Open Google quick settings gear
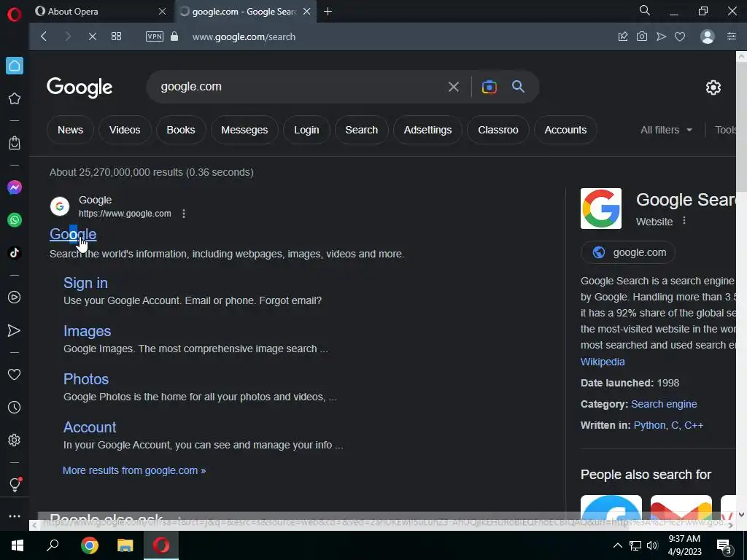Screen dimensions: 747x560 [713, 87]
